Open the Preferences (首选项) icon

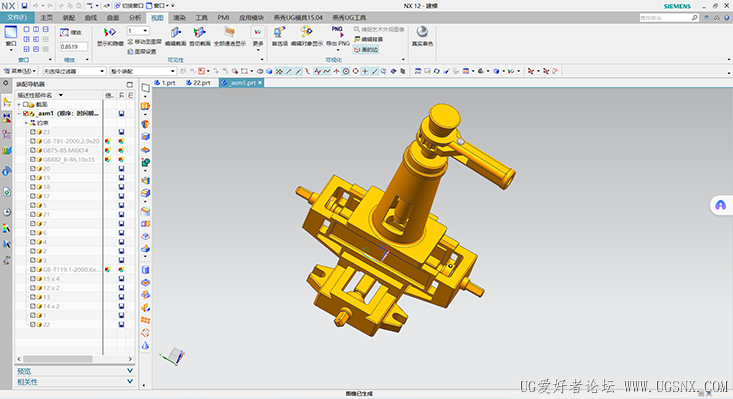coord(280,32)
